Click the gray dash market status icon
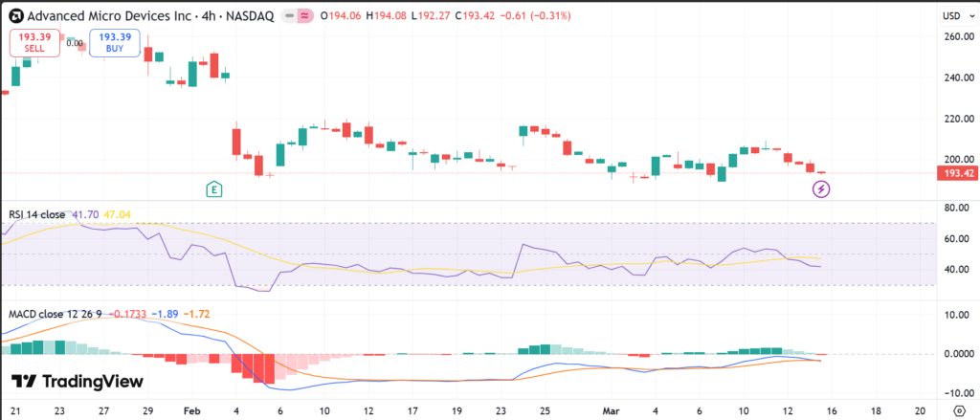980x420 pixels. tap(288, 16)
